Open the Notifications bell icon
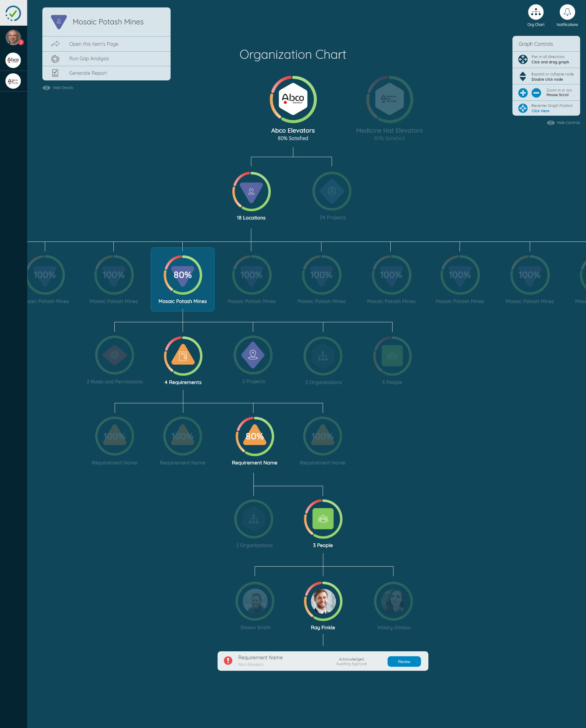The image size is (586, 728). click(567, 12)
